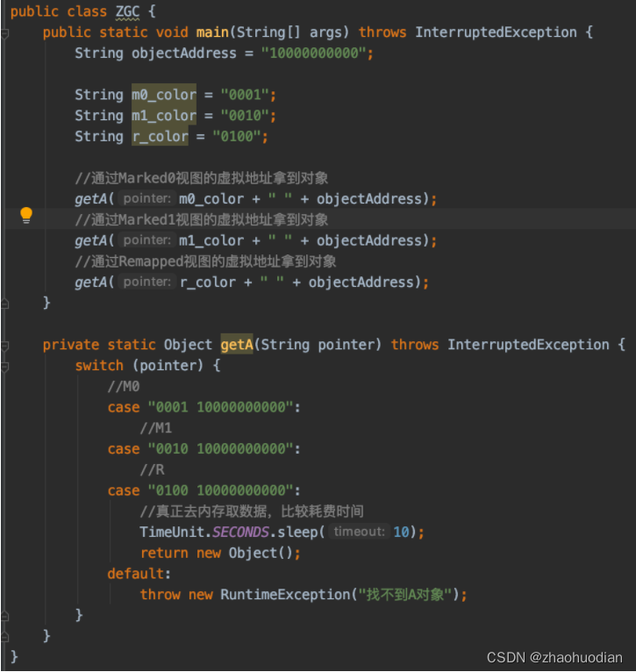Collapse the main method fold marker

tap(4, 33)
